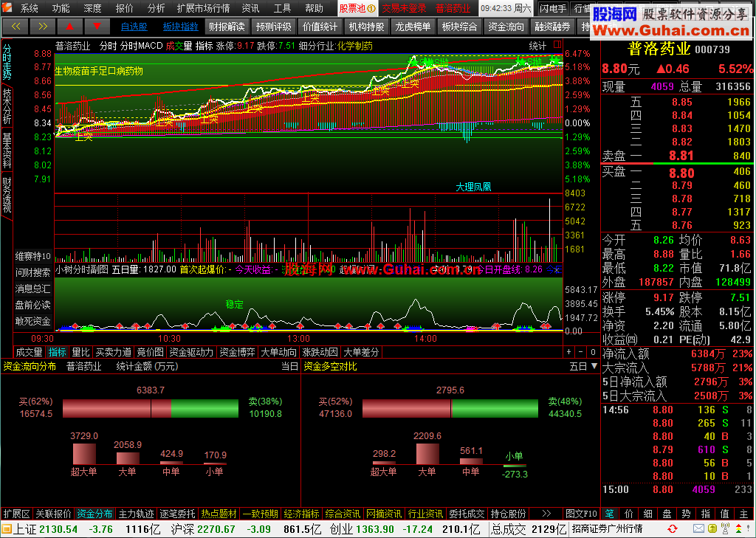This screenshot has width=756, height=538.
Task: Select the 成交量 indicator tab
Action: pyautogui.click(x=30, y=353)
